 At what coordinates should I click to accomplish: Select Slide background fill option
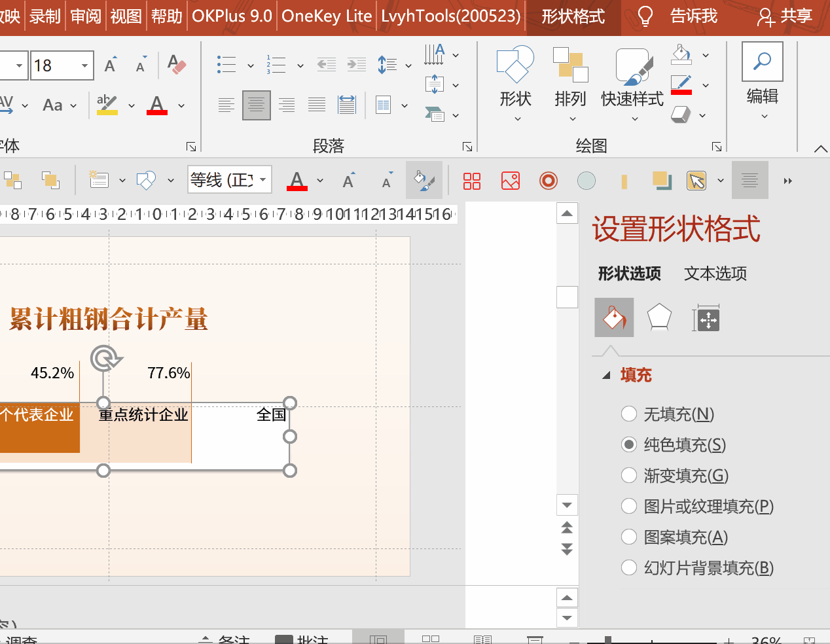[x=698, y=567]
